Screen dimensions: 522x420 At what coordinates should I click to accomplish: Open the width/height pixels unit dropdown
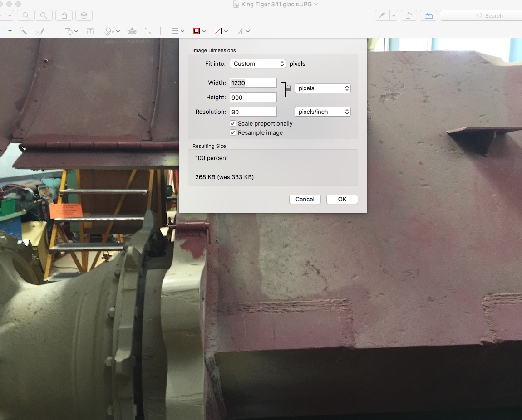tap(322, 88)
